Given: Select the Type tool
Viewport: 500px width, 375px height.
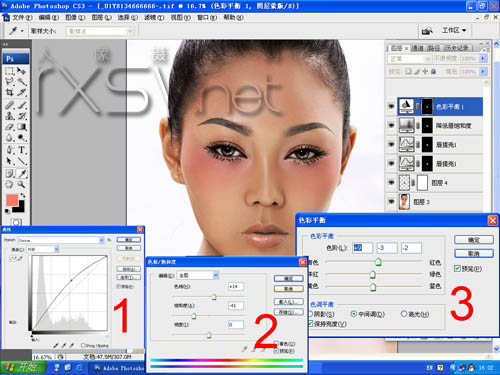Looking at the screenshot, I should point(22,150).
